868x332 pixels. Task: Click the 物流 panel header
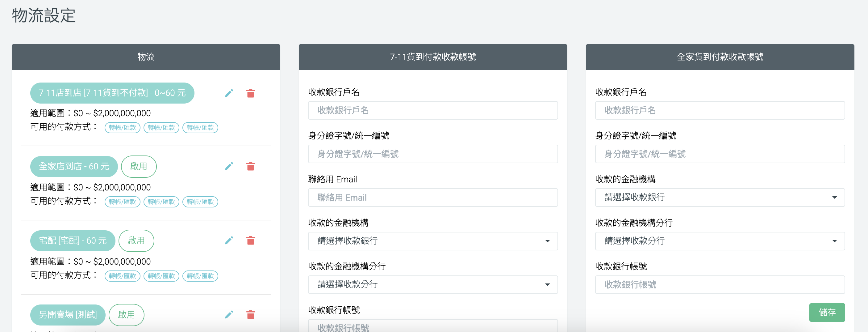click(146, 57)
